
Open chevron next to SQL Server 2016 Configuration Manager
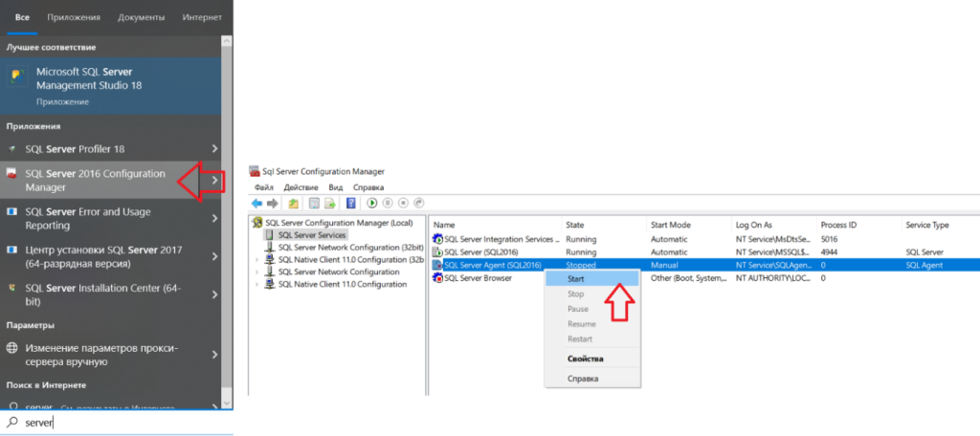(x=214, y=181)
